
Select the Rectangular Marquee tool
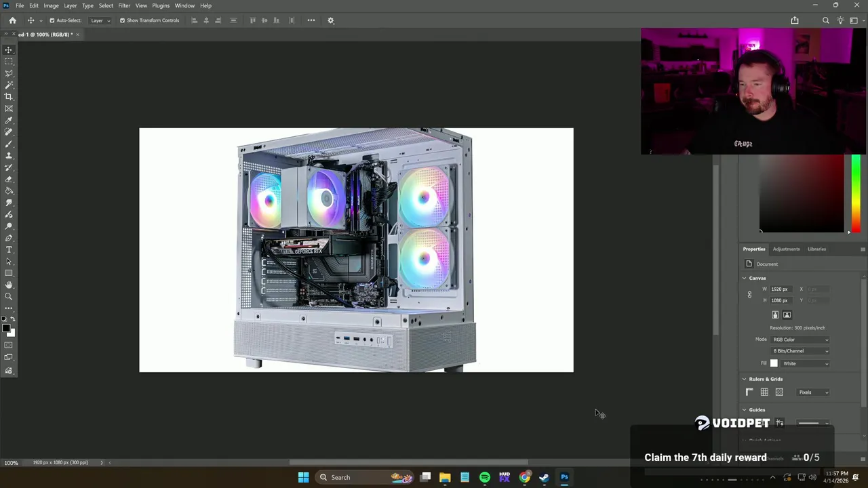click(x=9, y=62)
